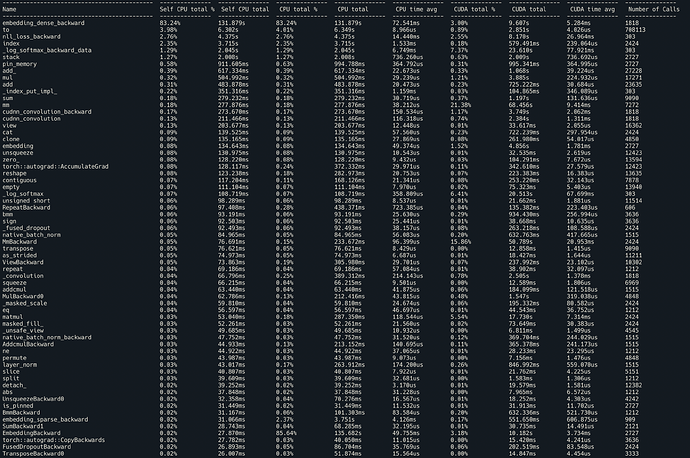Click the "Self CPU total %" column header
The height and width of the screenshot is (458, 690).
click(187, 9)
